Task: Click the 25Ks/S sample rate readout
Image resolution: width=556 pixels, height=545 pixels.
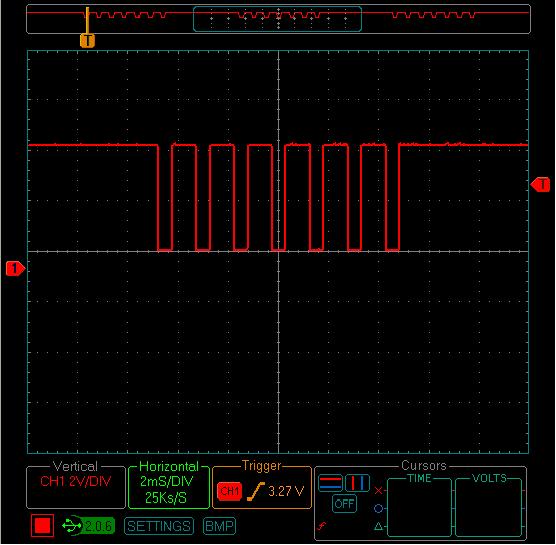Action: pyautogui.click(x=166, y=497)
